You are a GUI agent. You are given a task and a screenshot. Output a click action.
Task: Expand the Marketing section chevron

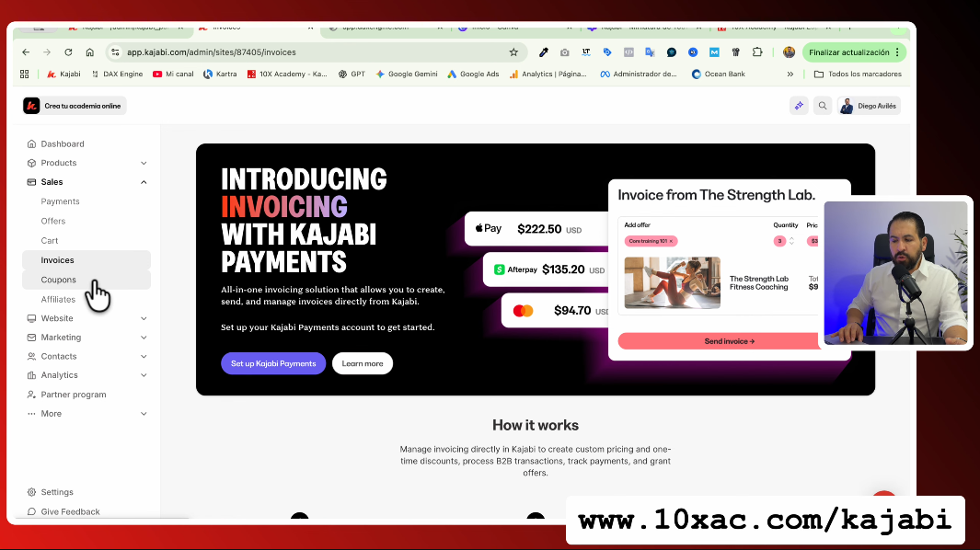click(x=144, y=338)
